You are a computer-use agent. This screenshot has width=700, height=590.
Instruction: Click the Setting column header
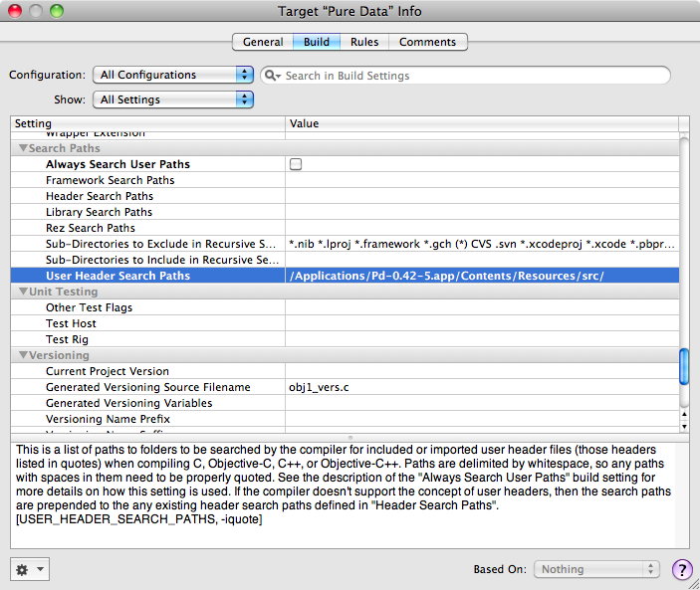coord(147,123)
